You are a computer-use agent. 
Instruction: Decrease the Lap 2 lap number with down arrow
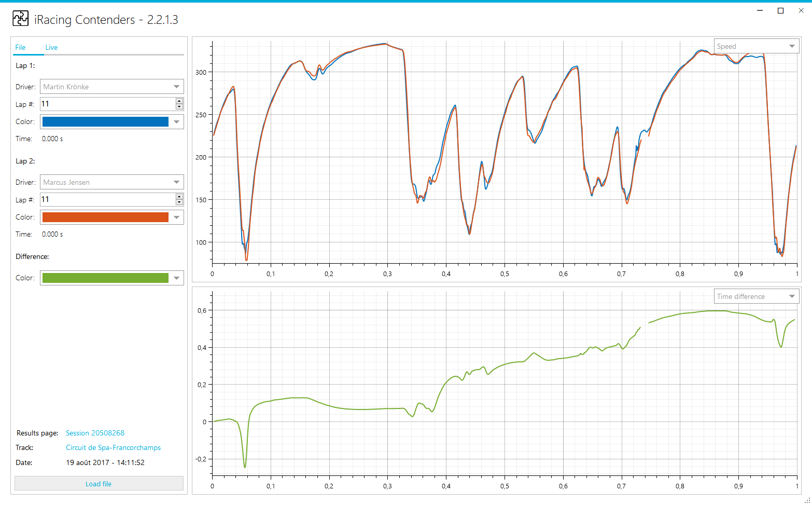pyautogui.click(x=179, y=202)
